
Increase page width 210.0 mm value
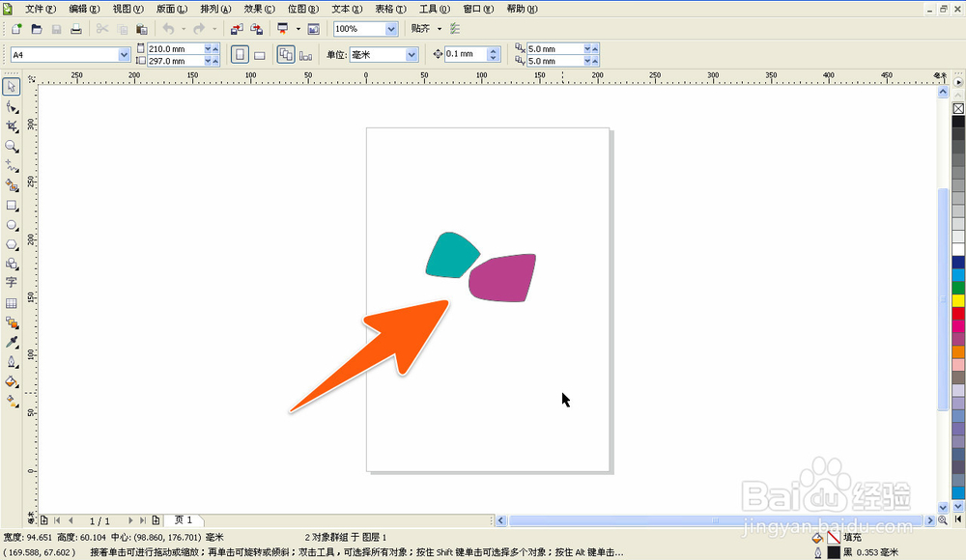pyautogui.click(x=215, y=48)
